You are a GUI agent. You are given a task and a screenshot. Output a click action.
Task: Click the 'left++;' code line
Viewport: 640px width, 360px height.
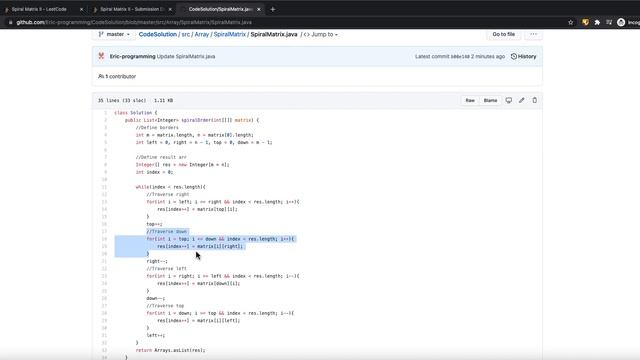pyautogui.click(x=156, y=336)
